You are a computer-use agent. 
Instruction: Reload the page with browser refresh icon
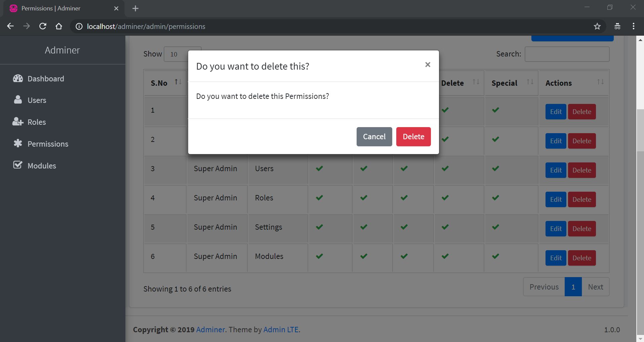click(x=43, y=26)
